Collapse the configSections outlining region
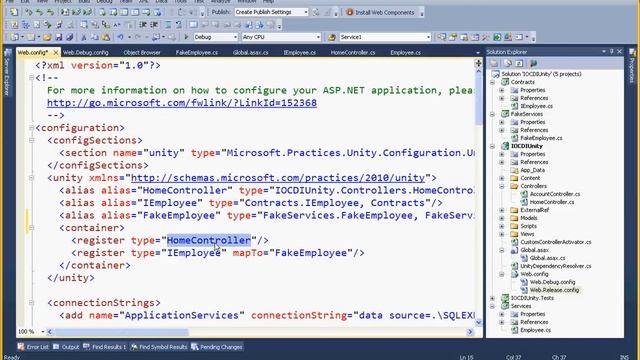Viewport: 640px width, 360px height. (31, 140)
